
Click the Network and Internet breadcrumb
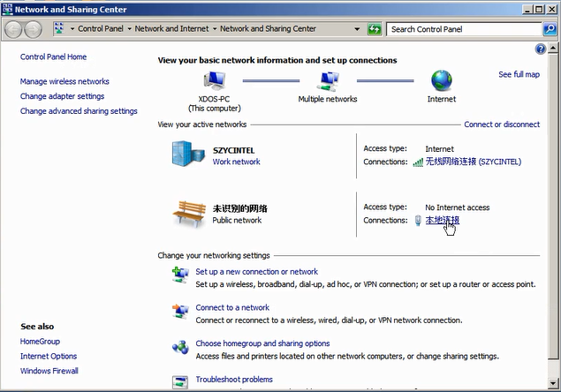pyautogui.click(x=171, y=28)
